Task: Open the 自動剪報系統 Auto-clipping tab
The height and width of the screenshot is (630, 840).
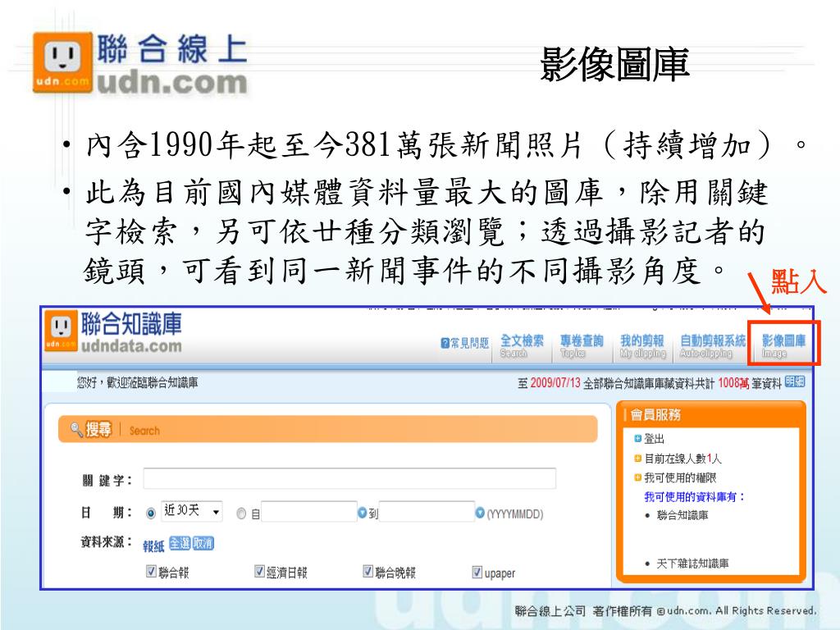Action: pyautogui.click(x=713, y=347)
